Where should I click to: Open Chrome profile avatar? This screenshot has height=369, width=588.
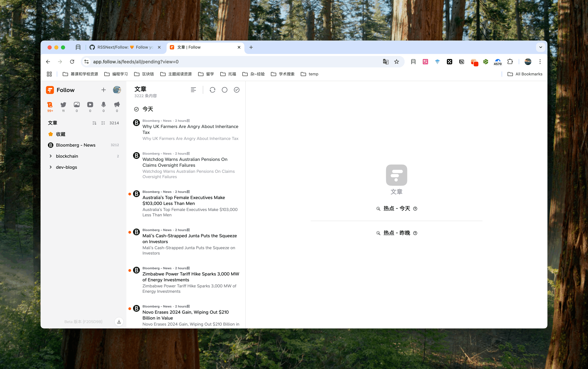pyautogui.click(x=528, y=61)
